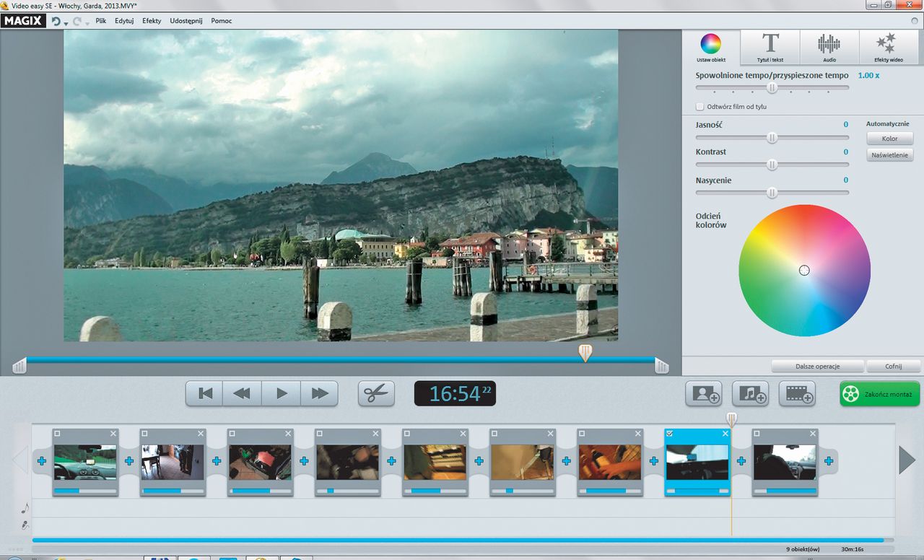Open the Efekty menu
The width and height of the screenshot is (924, 560).
pyautogui.click(x=152, y=21)
